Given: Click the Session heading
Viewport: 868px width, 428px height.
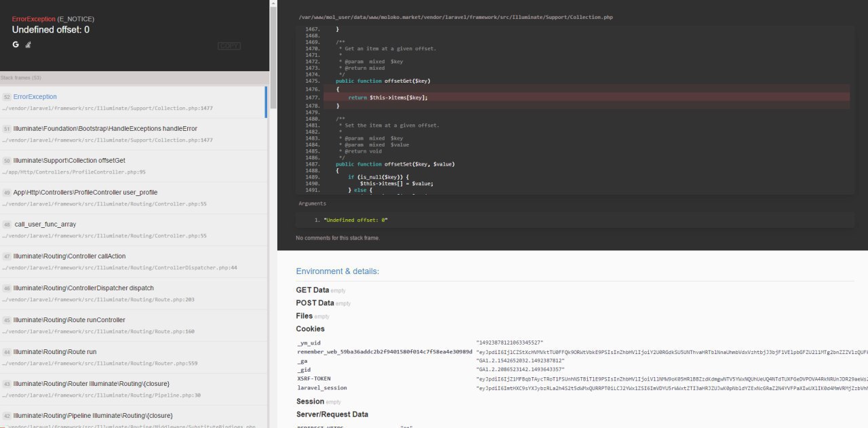Looking at the screenshot, I should point(310,402).
